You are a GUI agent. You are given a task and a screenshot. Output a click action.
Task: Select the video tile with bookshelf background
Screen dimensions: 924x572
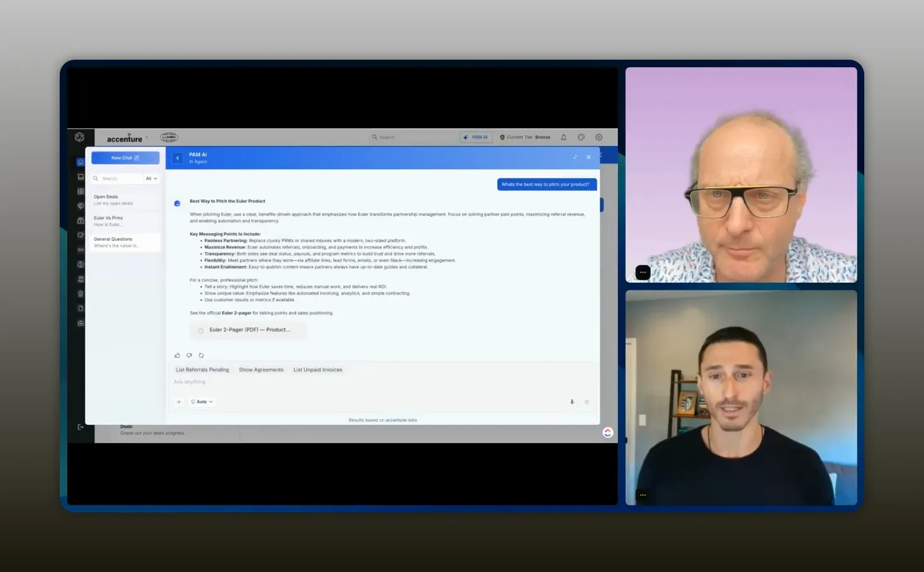point(741,398)
